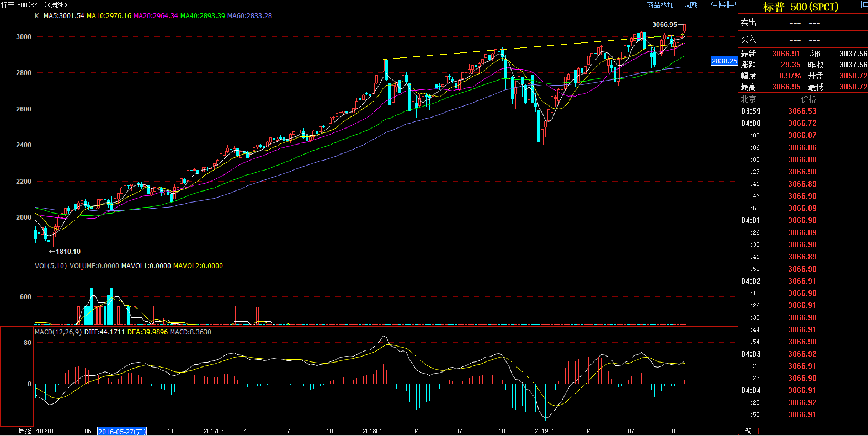Click the MA40:2893.39 indicator label

(x=203, y=16)
